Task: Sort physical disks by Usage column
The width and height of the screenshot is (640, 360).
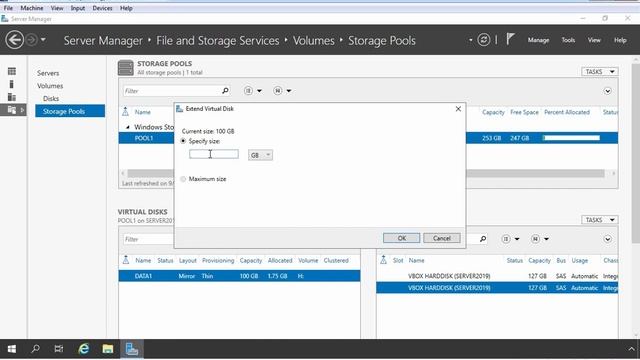Action: point(579,260)
